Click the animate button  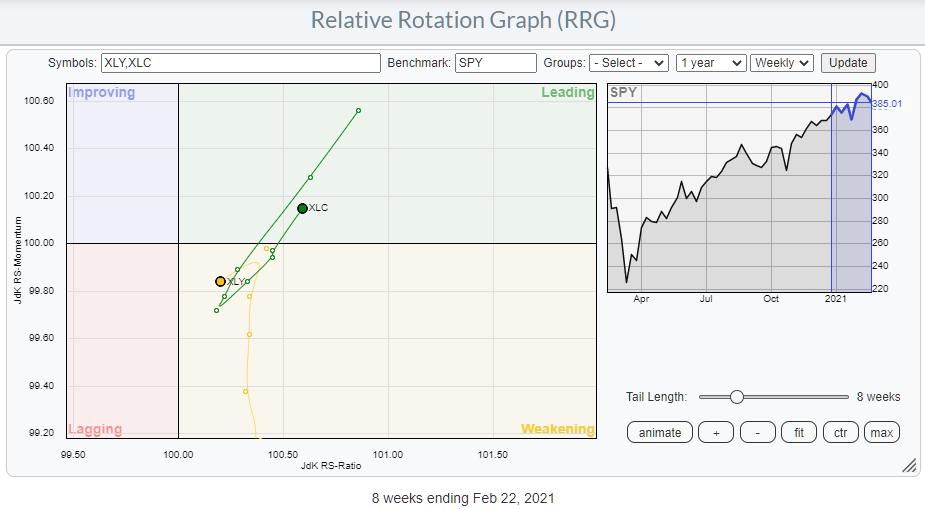coord(659,432)
